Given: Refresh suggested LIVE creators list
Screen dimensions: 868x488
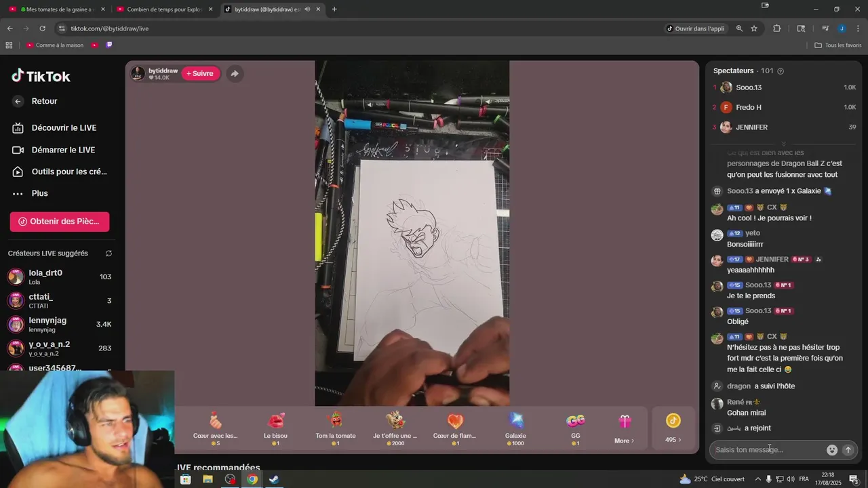Looking at the screenshot, I should click(108, 253).
